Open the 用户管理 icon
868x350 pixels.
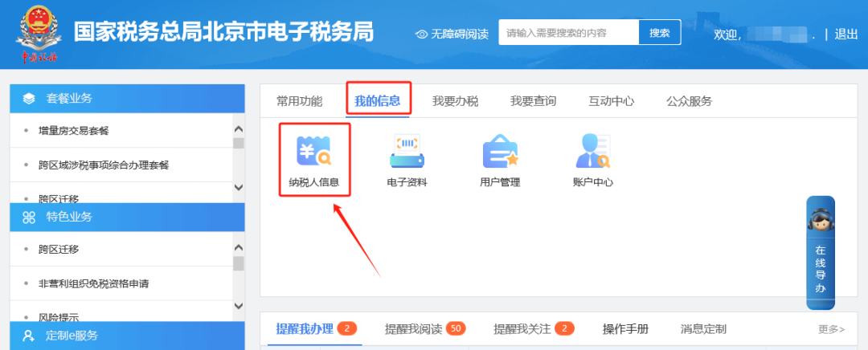pos(500,159)
